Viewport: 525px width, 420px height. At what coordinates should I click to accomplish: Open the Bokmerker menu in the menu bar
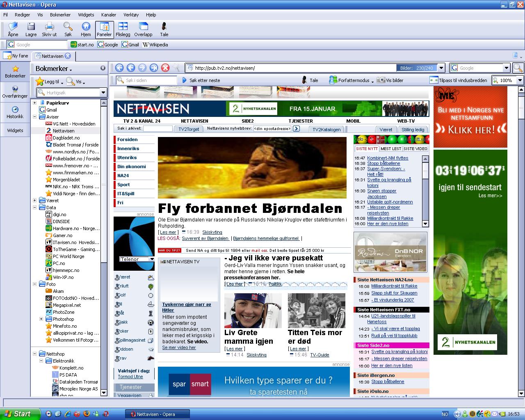pyautogui.click(x=60, y=15)
